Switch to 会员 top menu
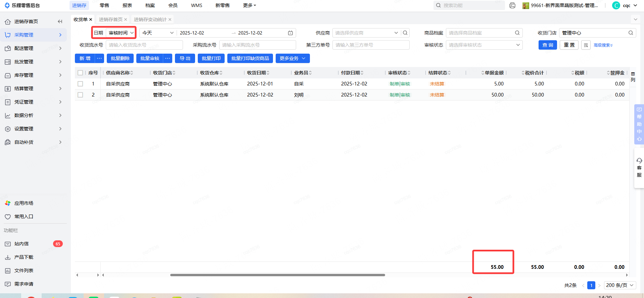 click(x=173, y=5)
